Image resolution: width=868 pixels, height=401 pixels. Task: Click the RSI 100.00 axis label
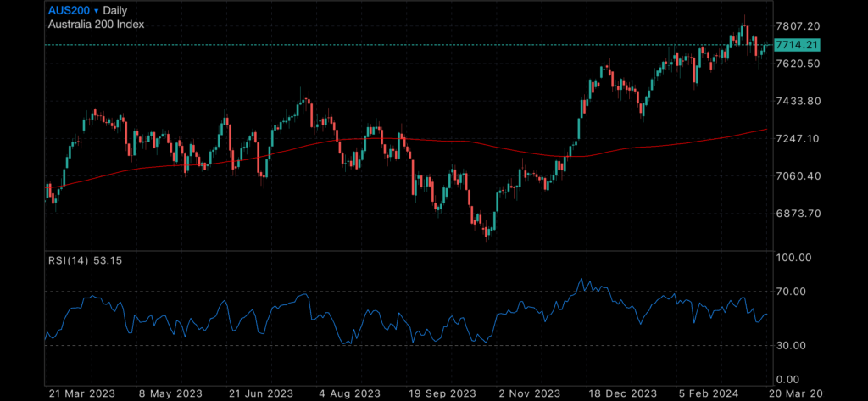[x=795, y=258]
